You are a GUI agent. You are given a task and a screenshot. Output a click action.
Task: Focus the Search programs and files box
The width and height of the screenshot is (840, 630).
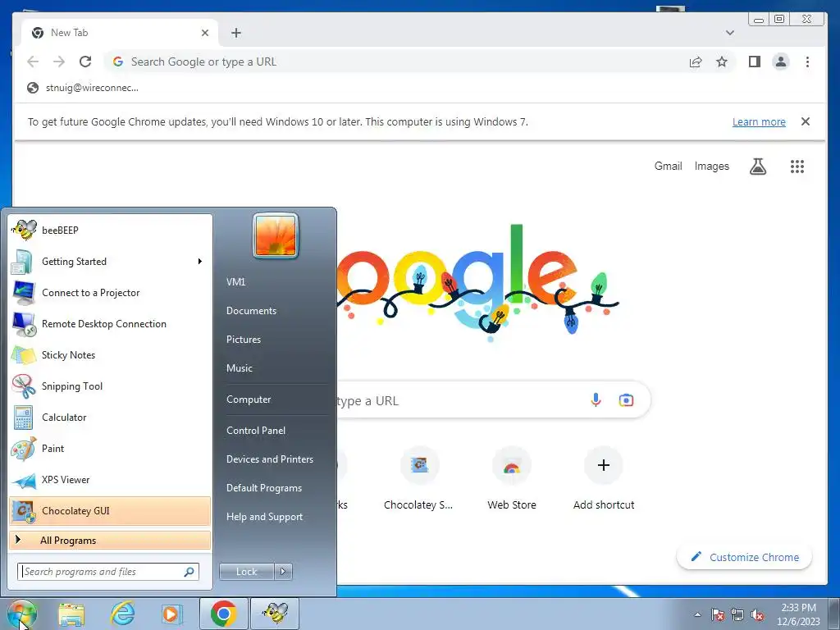[107, 572]
